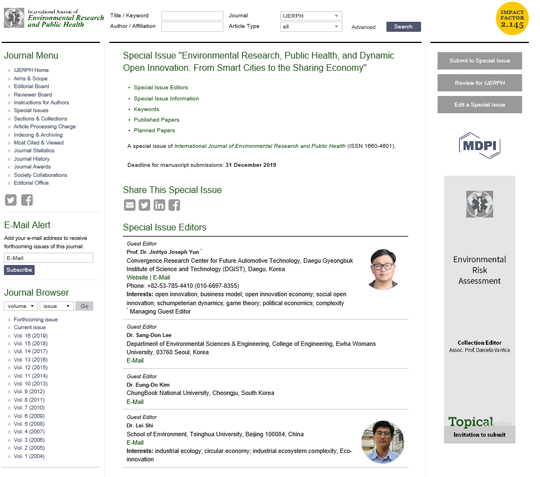The image size is (540, 477).
Task: Open Lei Shi's profile photo
Action: point(383,442)
